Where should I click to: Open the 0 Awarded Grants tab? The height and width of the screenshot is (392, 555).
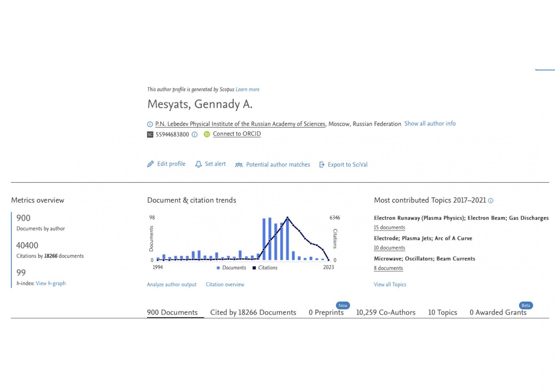[x=498, y=312]
